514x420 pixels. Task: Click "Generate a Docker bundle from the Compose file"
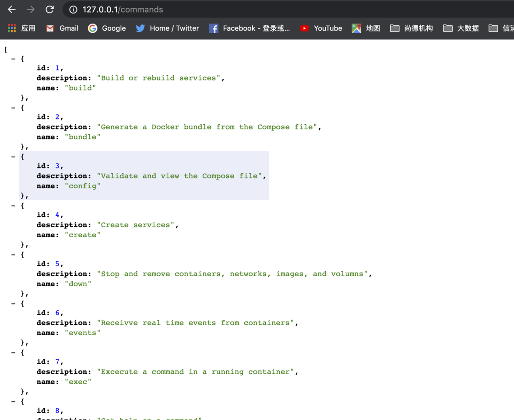pyautogui.click(x=207, y=127)
